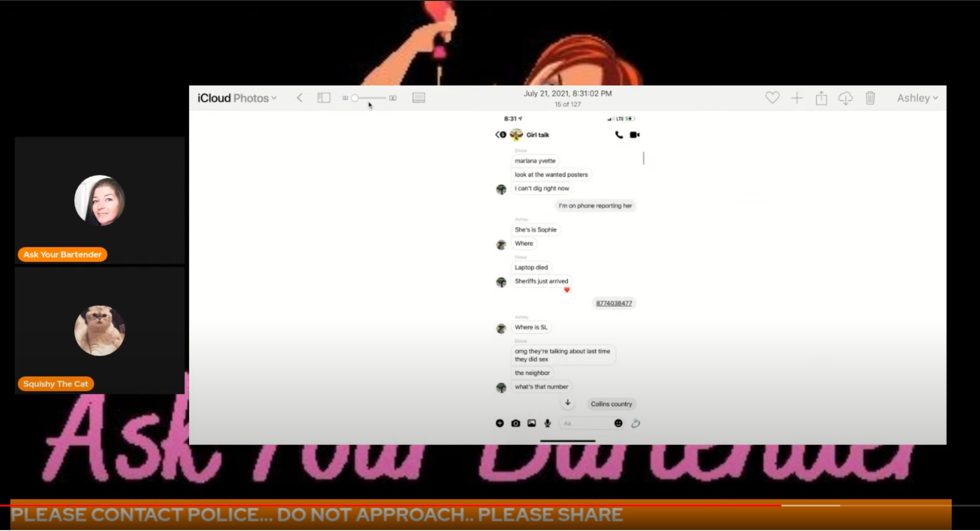
Task: Click the zoom-in large thumbnail icon
Action: pyautogui.click(x=393, y=98)
